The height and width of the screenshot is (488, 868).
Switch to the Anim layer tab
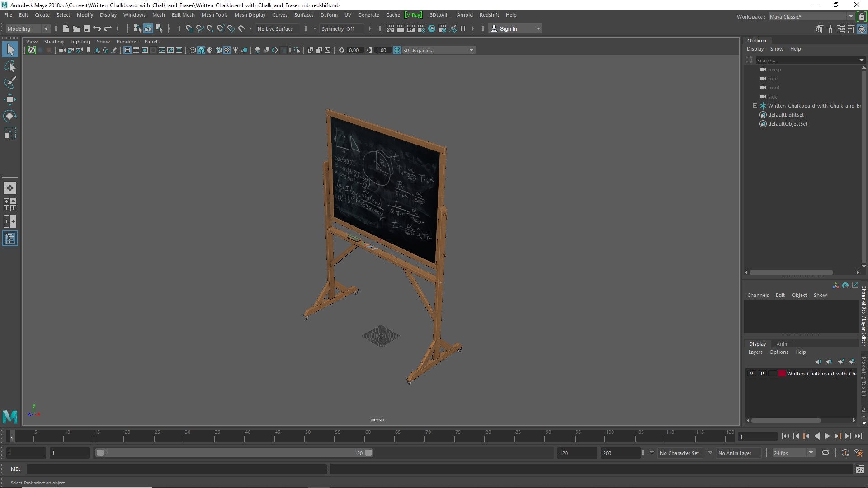tap(782, 344)
